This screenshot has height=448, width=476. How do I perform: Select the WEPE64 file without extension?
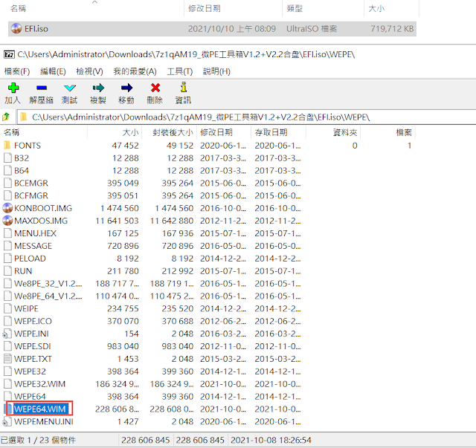(30, 397)
